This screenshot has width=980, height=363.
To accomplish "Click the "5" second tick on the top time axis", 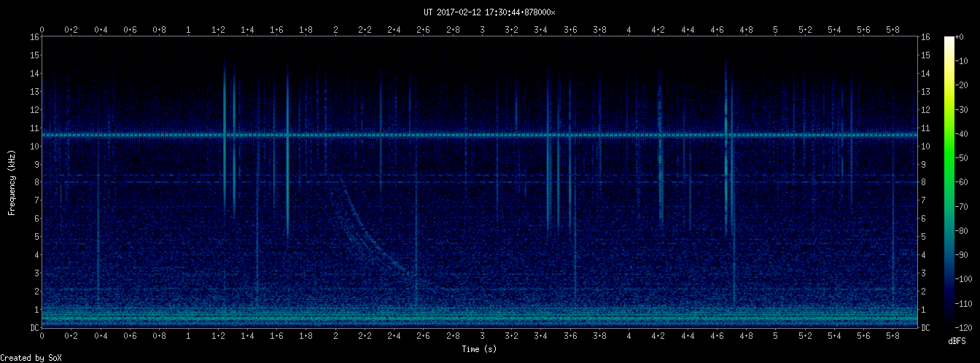I will click(775, 30).
